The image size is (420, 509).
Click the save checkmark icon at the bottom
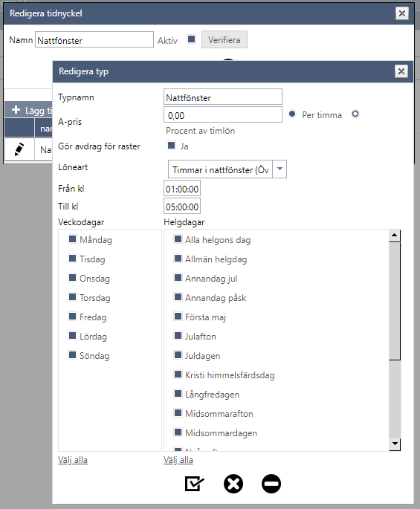[x=194, y=484]
